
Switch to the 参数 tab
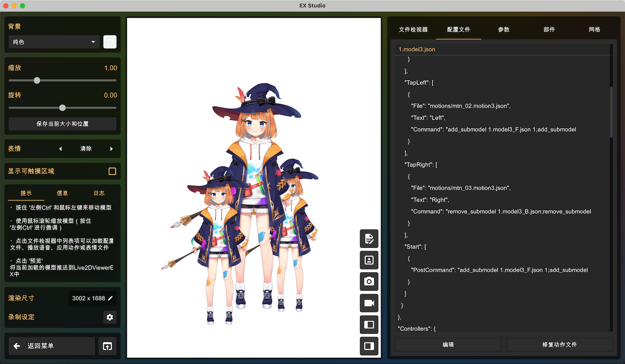(x=504, y=30)
